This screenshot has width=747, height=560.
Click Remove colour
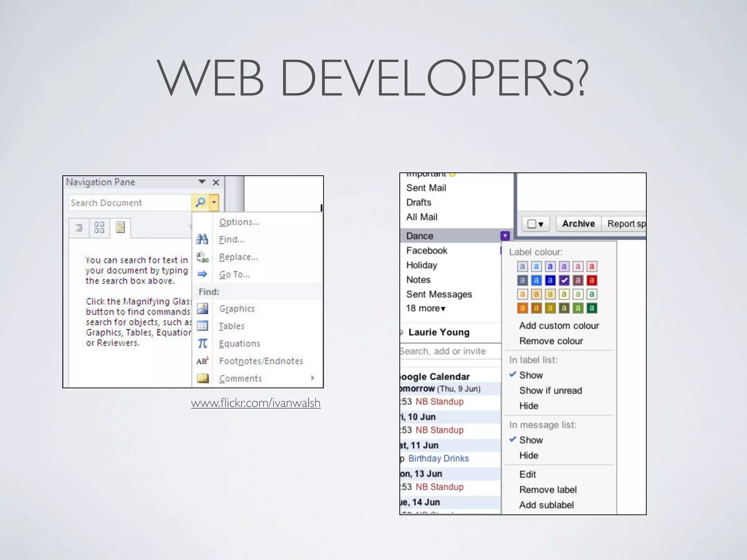click(551, 341)
